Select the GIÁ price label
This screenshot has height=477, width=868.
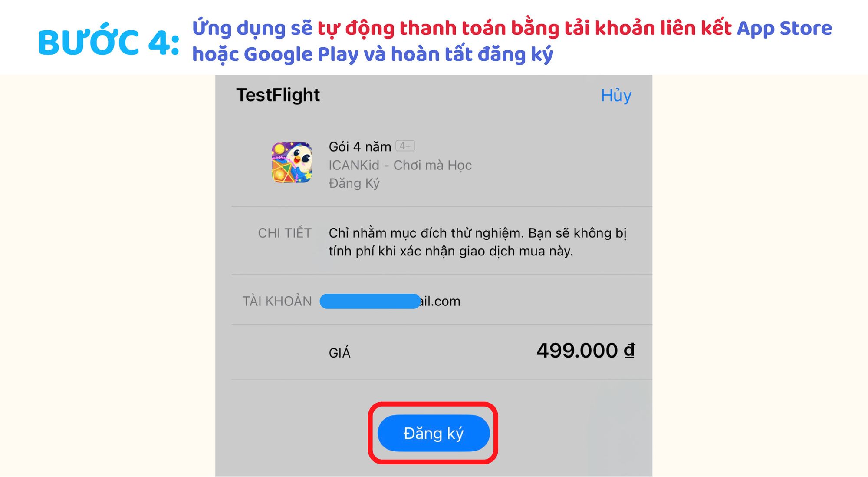[339, 353]
